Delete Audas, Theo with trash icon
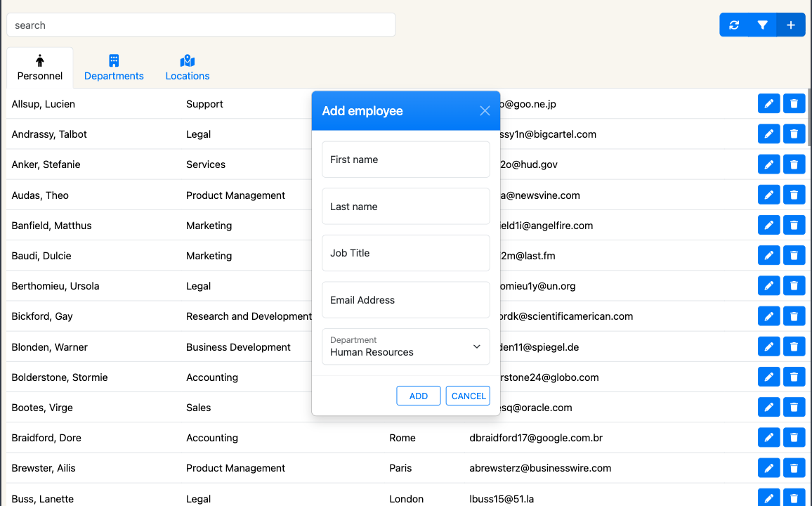Screen dimensions: 812x506 pyautogui.click(x=794, y=195)
